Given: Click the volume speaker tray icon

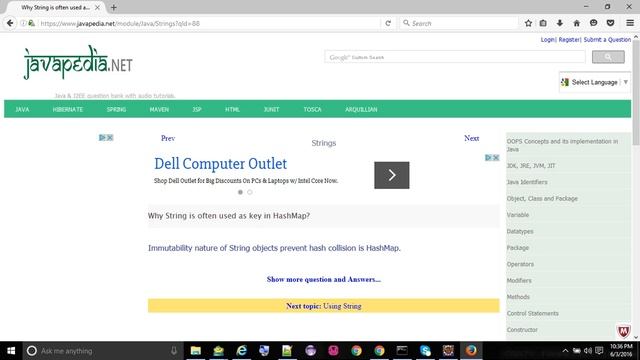Looking at the screenshot, I should 588,351.
